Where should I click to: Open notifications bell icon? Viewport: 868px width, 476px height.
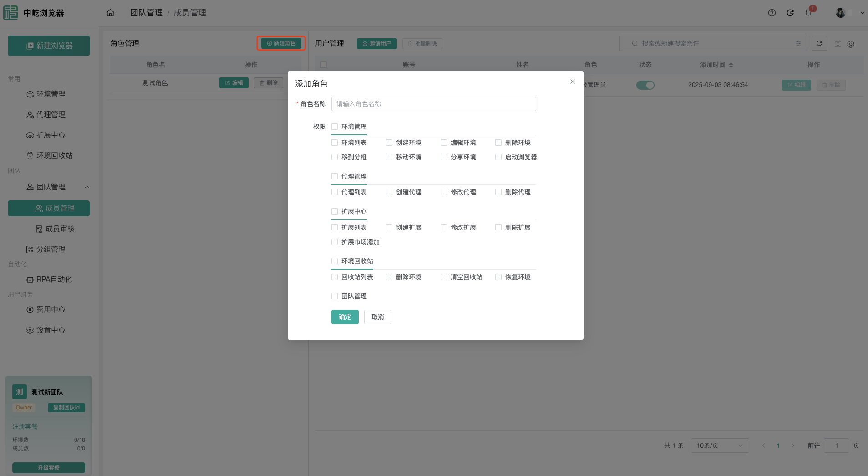808,13
